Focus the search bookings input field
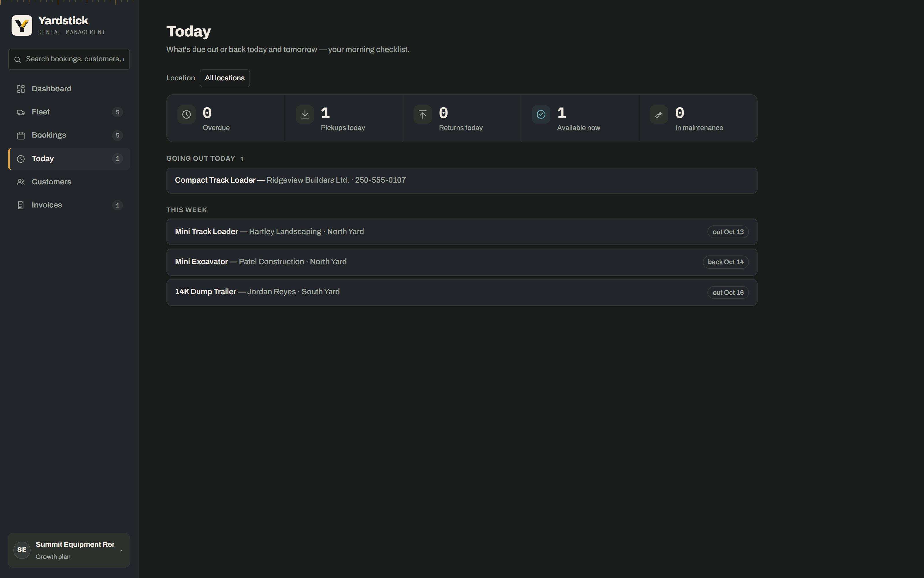Viewport: 924px width, 578px height. click(x=69, y=59)
